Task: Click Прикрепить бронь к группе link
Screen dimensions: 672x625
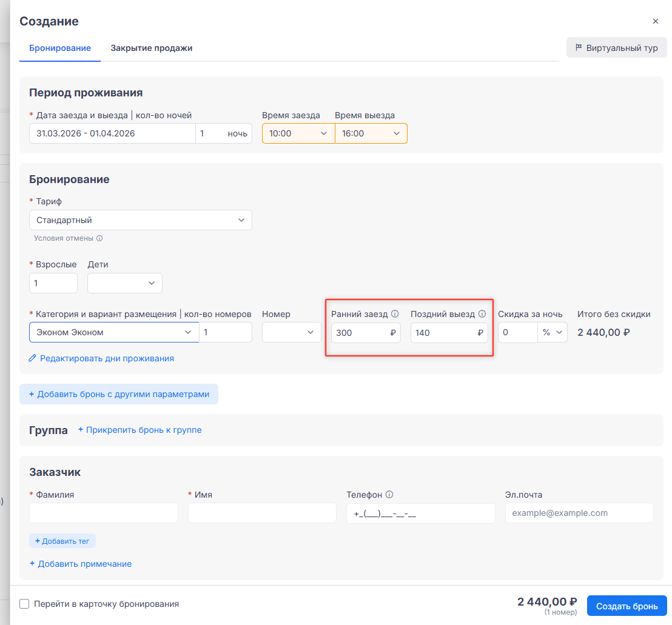Action: coord(139,430)
